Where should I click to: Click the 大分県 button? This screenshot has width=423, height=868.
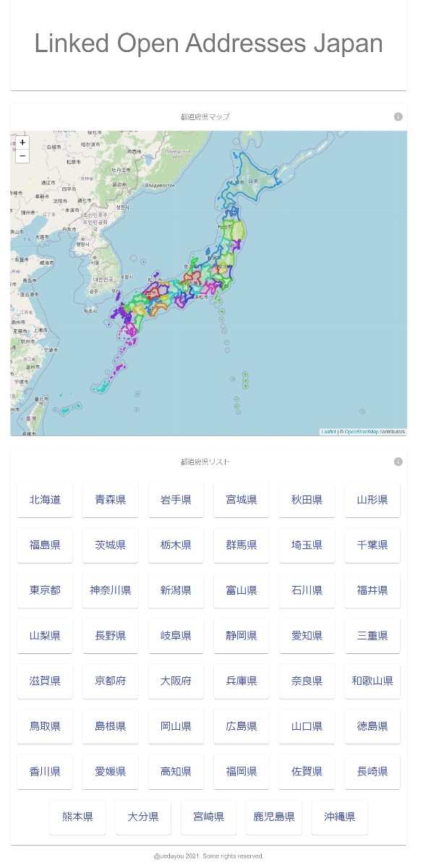coord(143,817)
